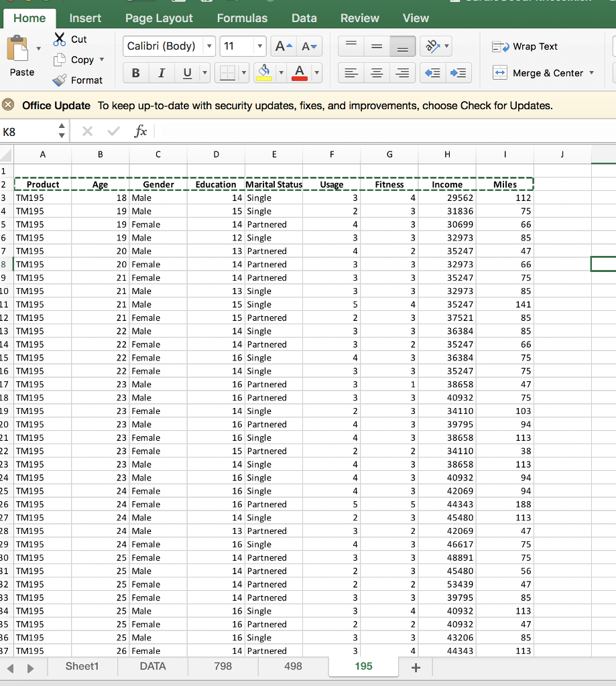
Task: Click the Paste clipboard icon
Action: tap(17, 48)
